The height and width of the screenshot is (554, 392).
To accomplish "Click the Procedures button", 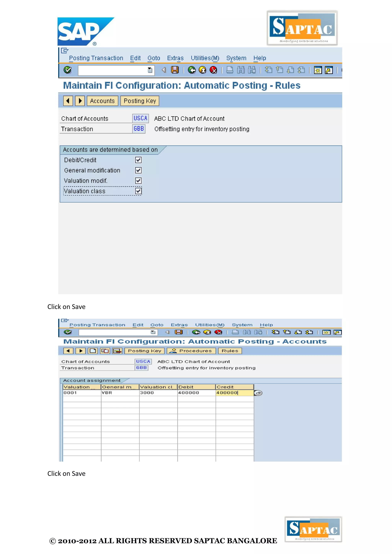I will coord(191,351).
